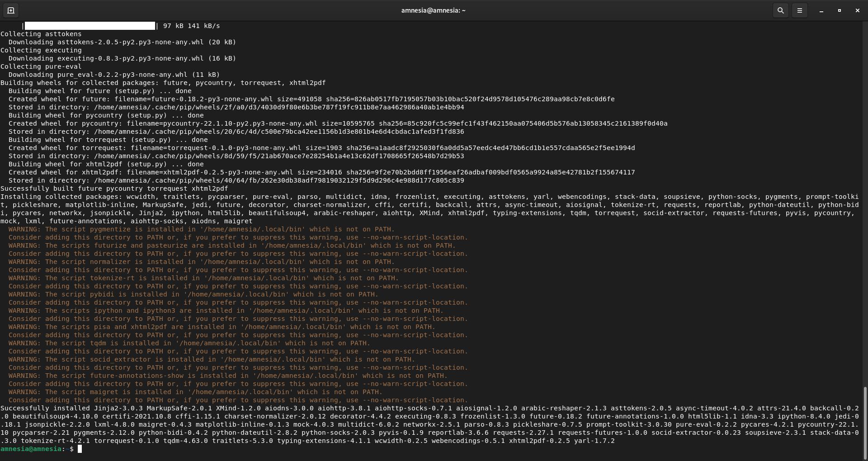Click the amnesia@amnesia window title

(433, 10)
